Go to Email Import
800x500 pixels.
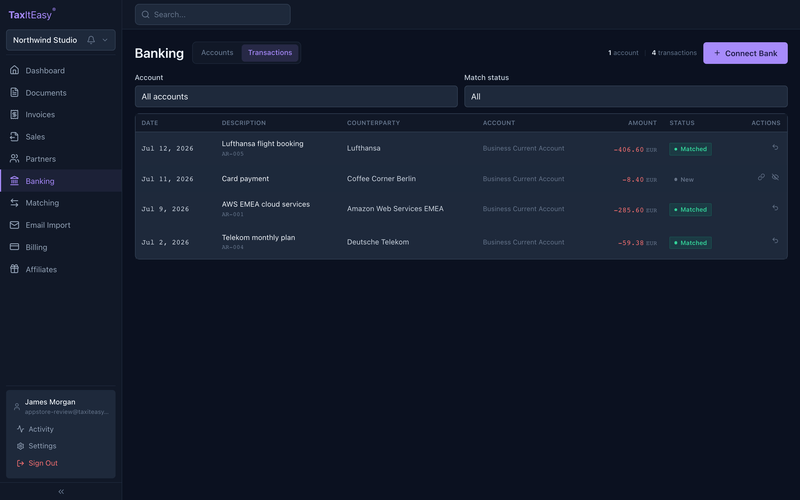[x=61, y=225]
